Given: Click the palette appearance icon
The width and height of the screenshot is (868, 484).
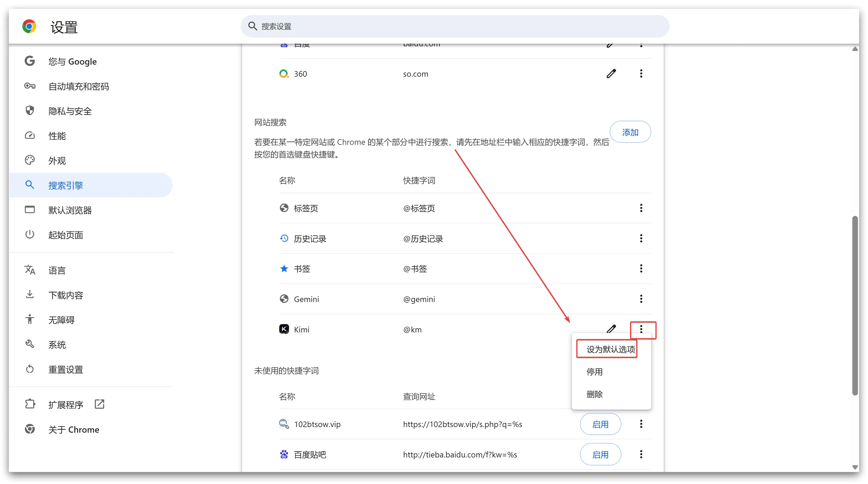Looking at the screenshot, I should (x=30, y=160).
